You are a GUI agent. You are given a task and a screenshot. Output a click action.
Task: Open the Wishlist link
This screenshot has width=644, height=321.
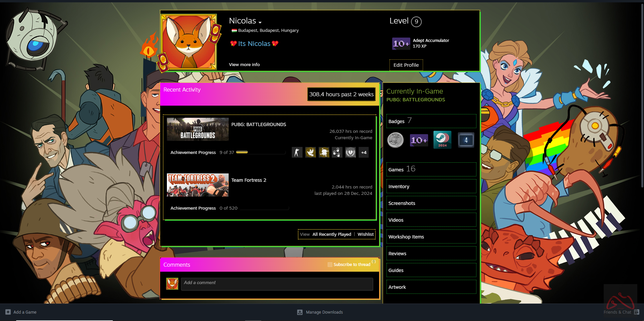click(365, 234)
